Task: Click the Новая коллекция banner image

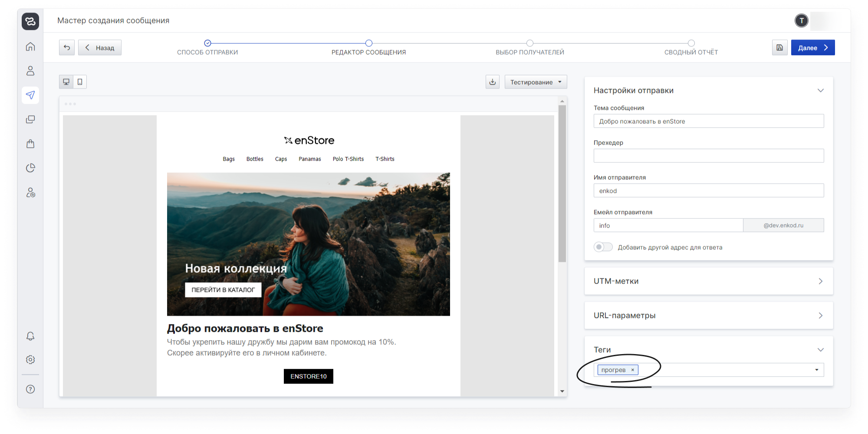Action: pos(309,244)
